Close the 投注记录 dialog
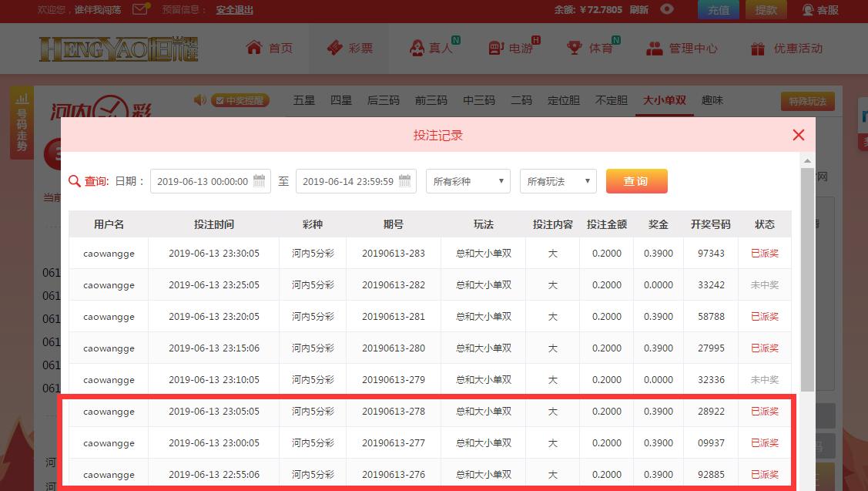Viewport: 868px width, 491px height. click(x=798, y=135)
